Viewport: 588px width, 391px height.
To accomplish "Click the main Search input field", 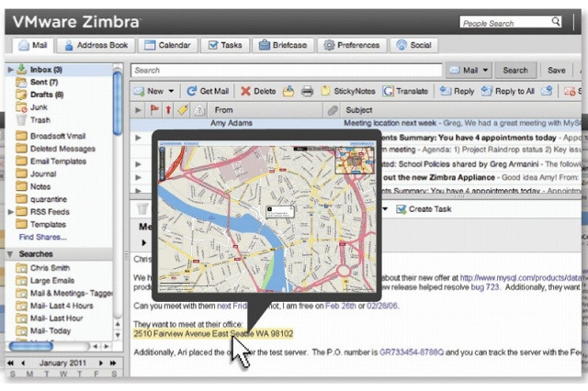I will (287, 71).
